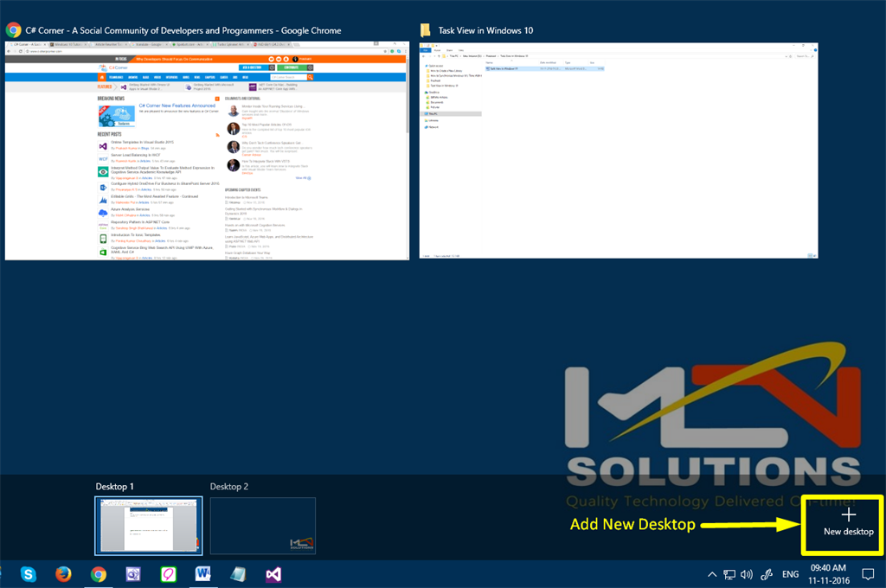Select the C# Corner Google Chrome window preview
This screenshot has height=588, width=886.
[x=207, y=150]
